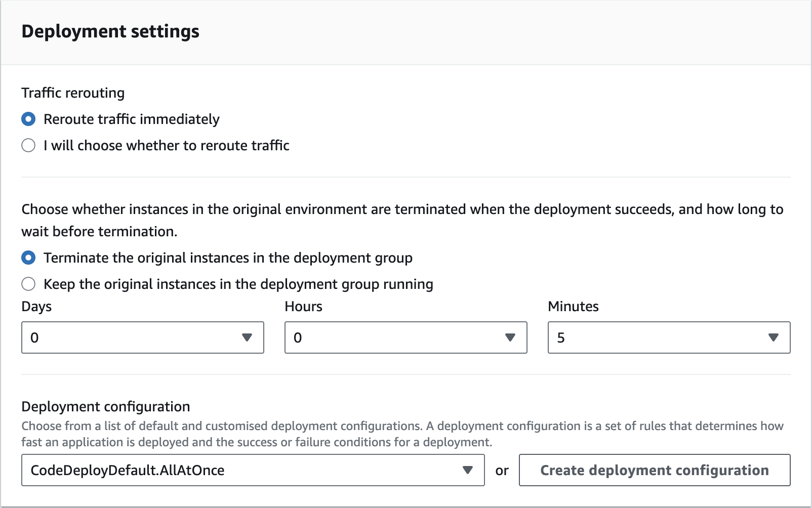812x508 pixels.
Task: Click the arrow icon in Hours selector
Action: 510,337
